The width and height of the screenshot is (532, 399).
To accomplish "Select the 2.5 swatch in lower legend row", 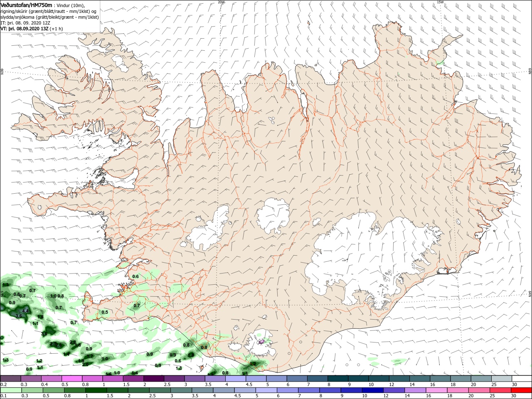I will 160,390.
